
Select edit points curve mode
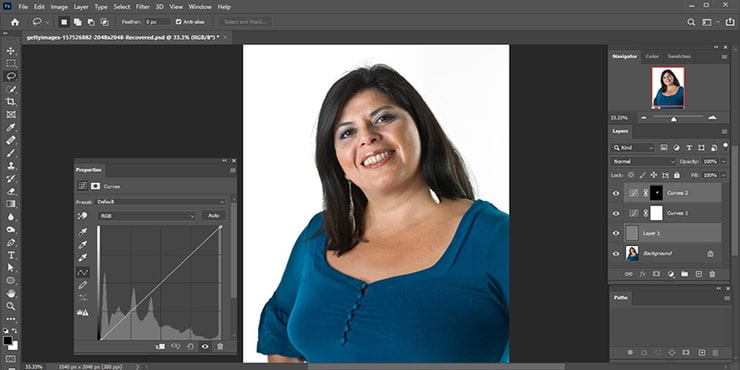83,272
